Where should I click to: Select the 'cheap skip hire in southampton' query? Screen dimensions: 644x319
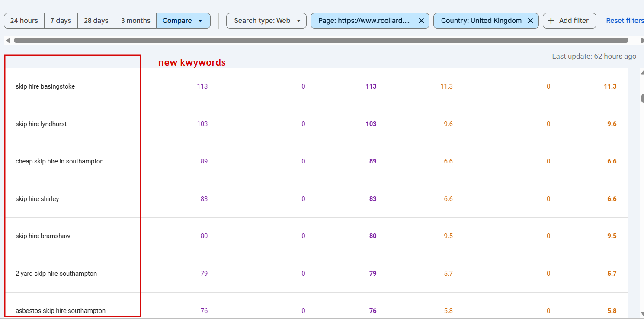(x=60, y=161)
